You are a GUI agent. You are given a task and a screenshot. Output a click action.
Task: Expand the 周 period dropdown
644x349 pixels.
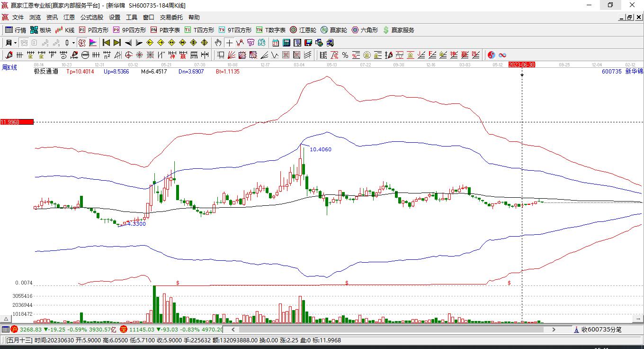(11, 43)
